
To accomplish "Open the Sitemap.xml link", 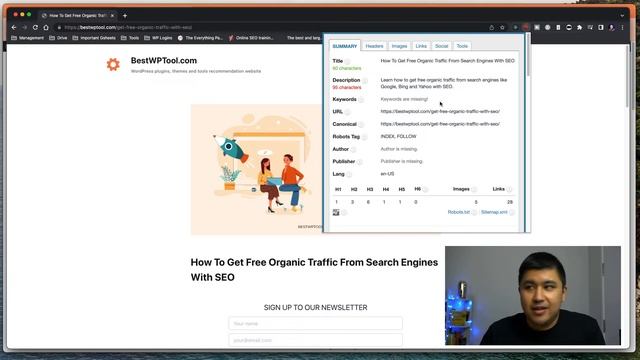I will [494, 212].
